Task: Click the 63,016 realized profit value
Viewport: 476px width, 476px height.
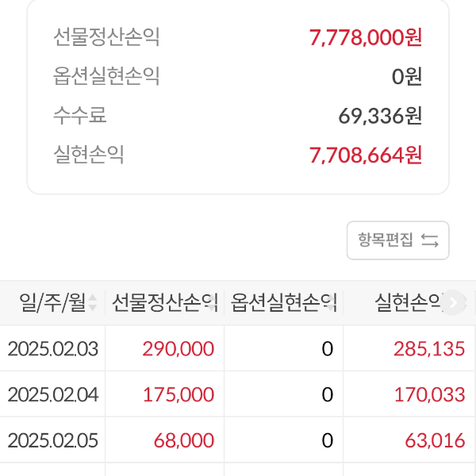Action: pos(435,440)
